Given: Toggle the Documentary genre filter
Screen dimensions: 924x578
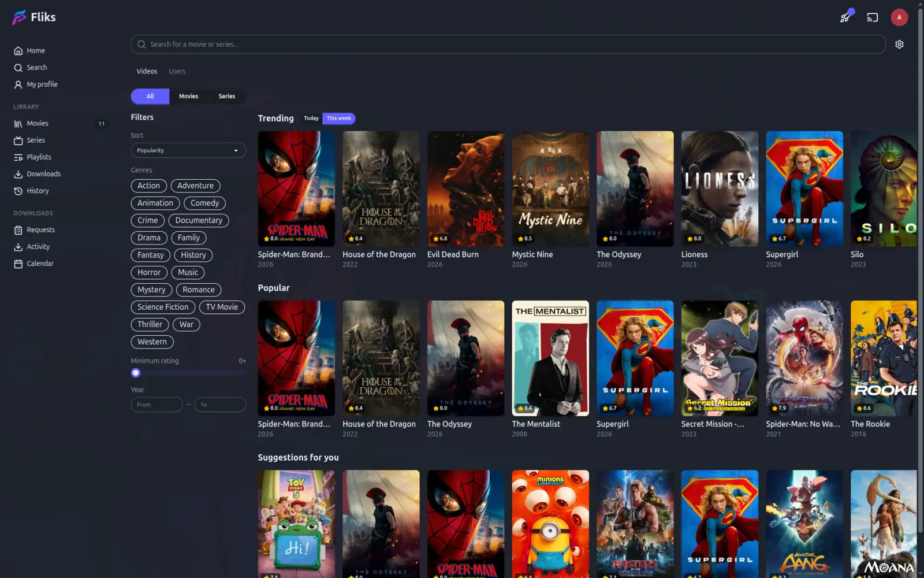Looking at the screenshot, I should (199, 220).
